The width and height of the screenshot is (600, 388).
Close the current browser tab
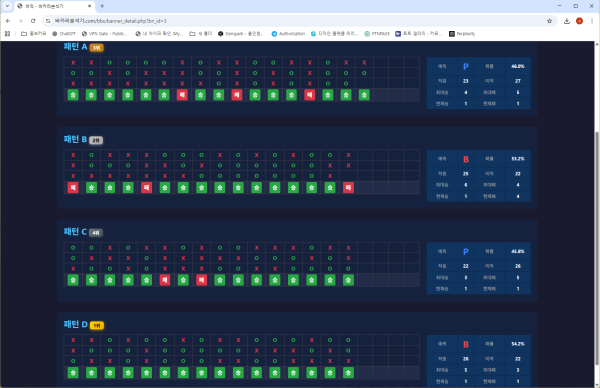pos(90,6)
